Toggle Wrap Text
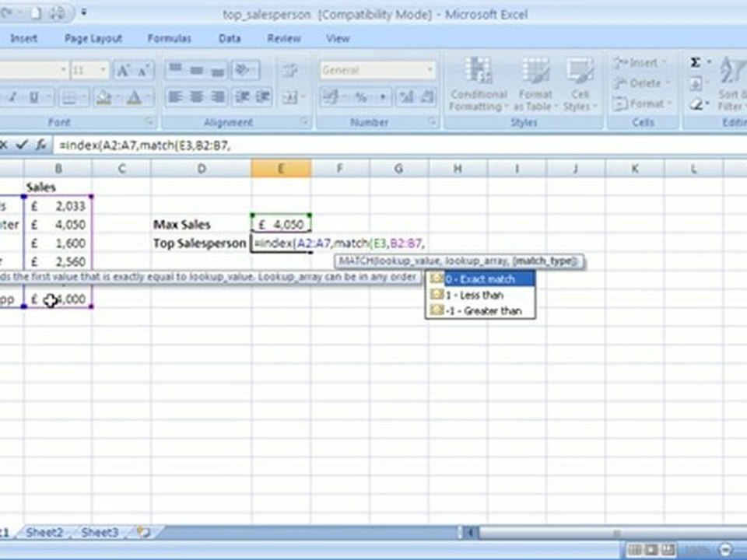The width and height of the screenshot is (747, 560). click(x=289, y=71)
